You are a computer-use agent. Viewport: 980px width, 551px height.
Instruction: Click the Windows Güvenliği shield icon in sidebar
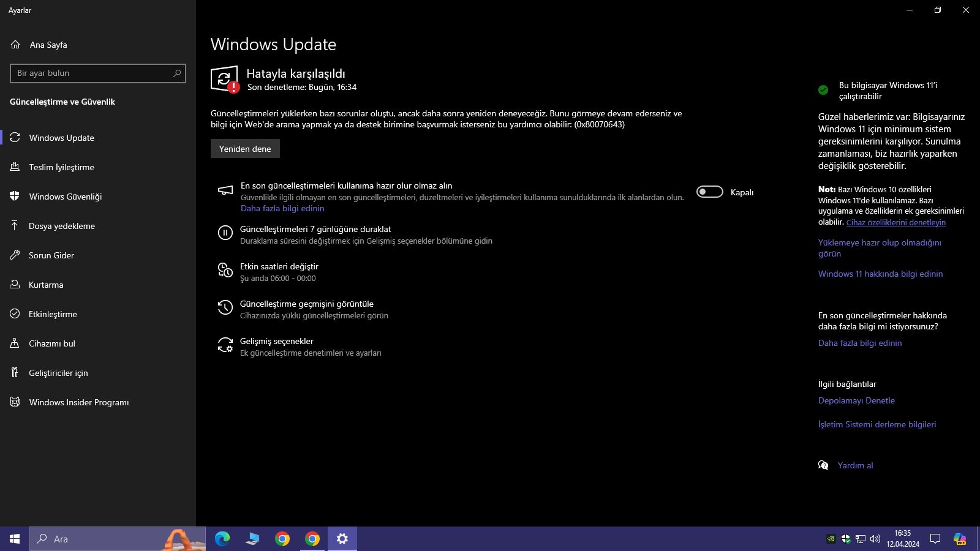pos(15,197)
